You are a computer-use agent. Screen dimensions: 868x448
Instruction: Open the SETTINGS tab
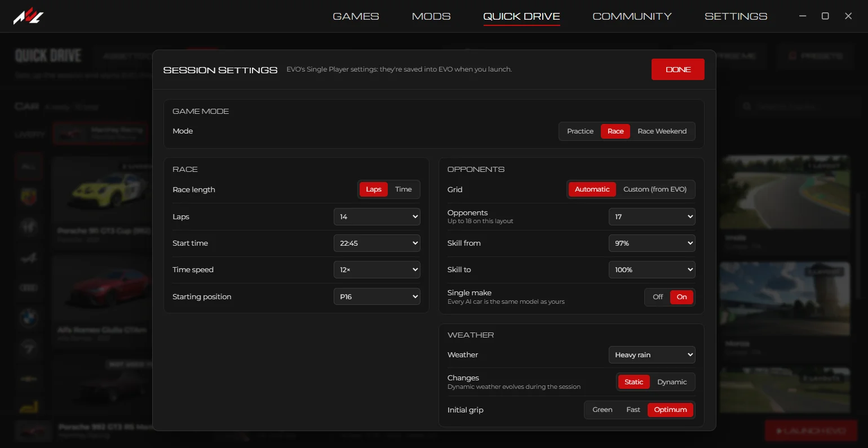pos(736,16)
